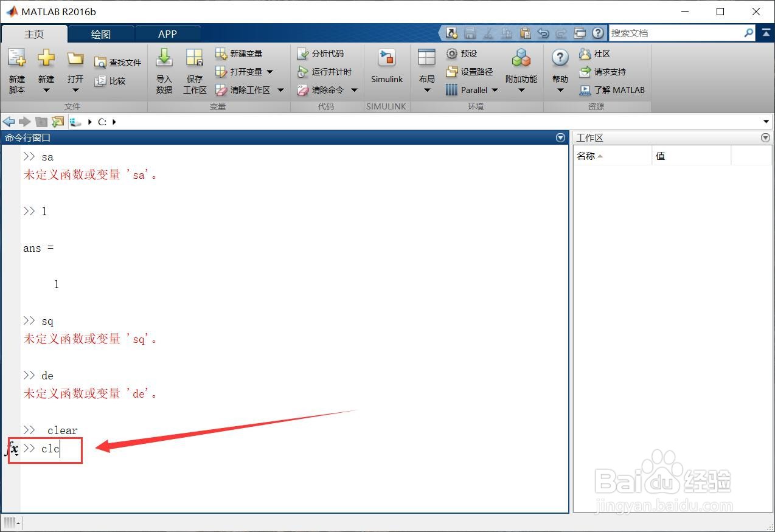The width and height of the screenshot is (775, 532).
Task: Click 设置路径 (Set Path)
Action: 469,72
